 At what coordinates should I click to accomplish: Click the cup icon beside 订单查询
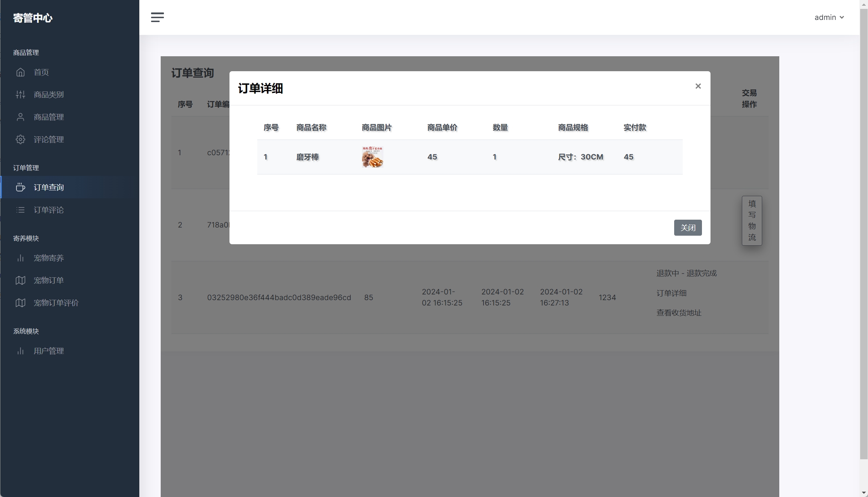[x=20, y=187]
